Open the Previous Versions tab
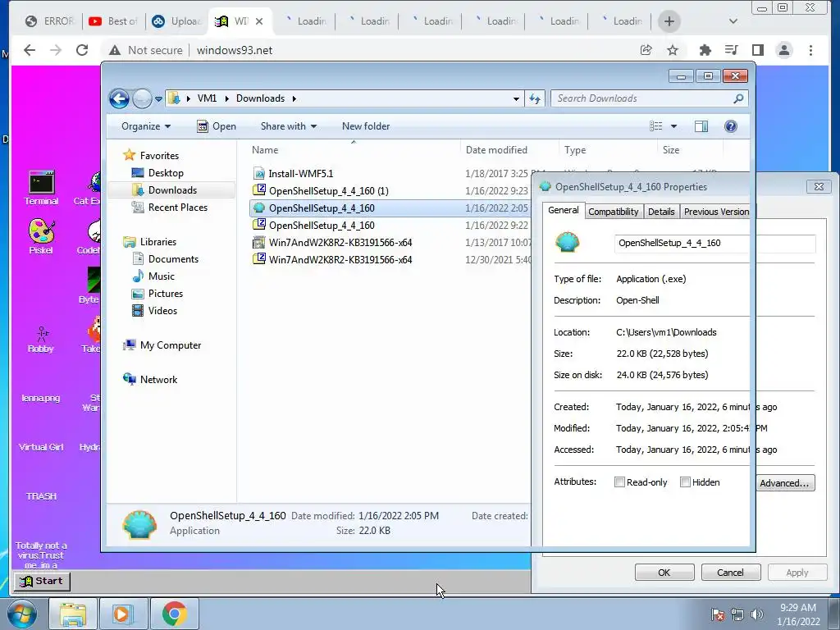Image resolution: width=840 pixels, height=630 pixels. point(715,212)
